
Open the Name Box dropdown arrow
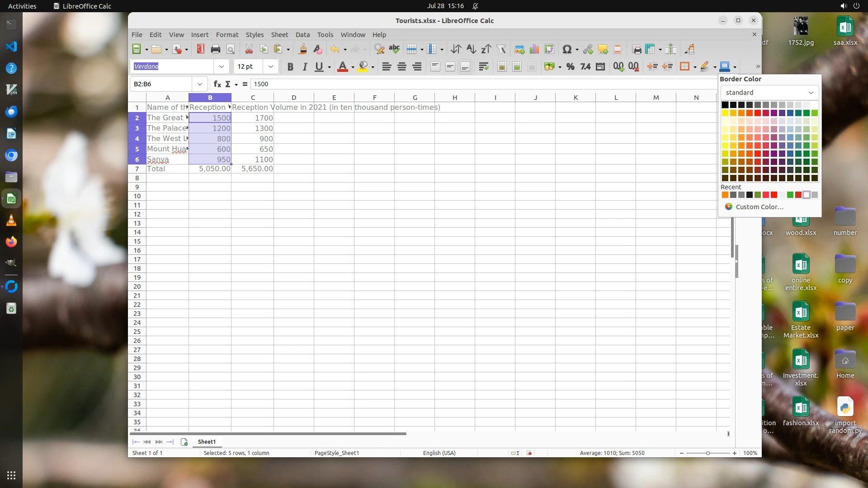coord(199,84)
